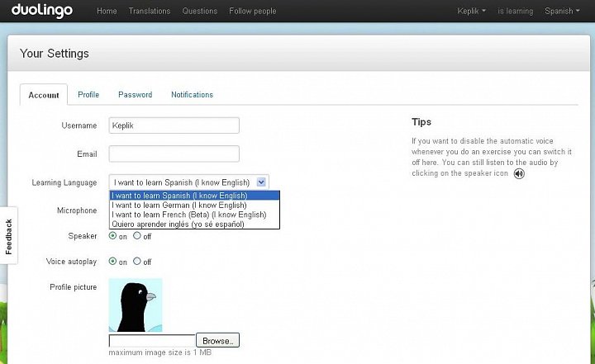Viewport: 595px width, 364px height.
Task: Select Quiero aprender inglés option
Action: coord(178,224)
